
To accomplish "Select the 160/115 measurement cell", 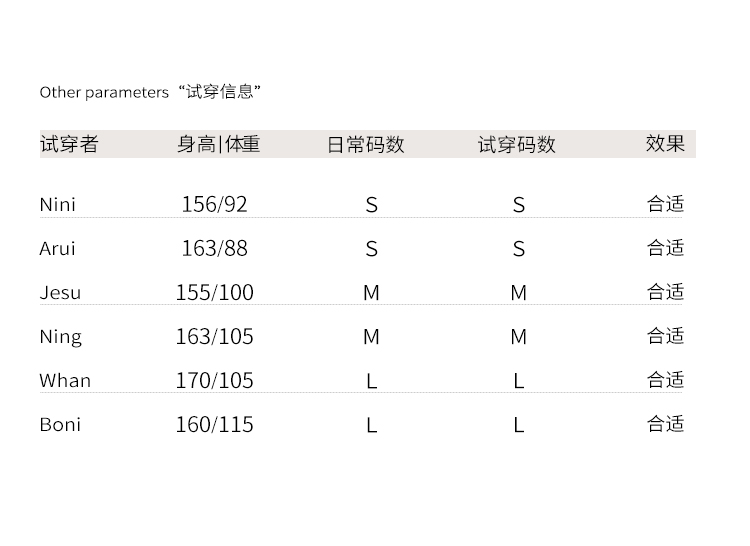I will click(214, 425).
